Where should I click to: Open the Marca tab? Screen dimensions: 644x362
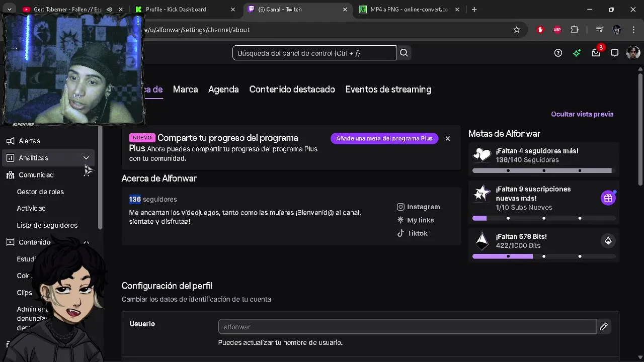(x=185, y=89)
